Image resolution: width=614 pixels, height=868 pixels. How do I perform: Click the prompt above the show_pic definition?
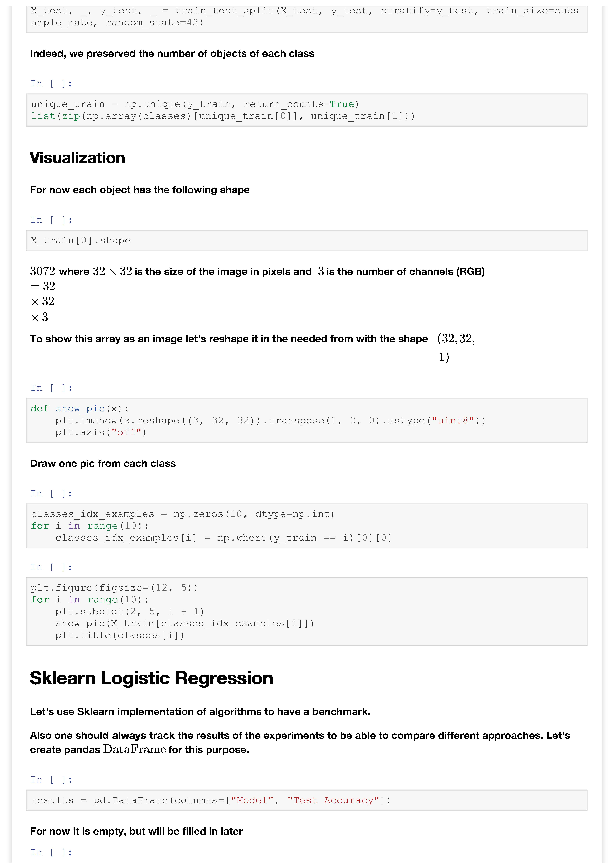pos(51,388)
